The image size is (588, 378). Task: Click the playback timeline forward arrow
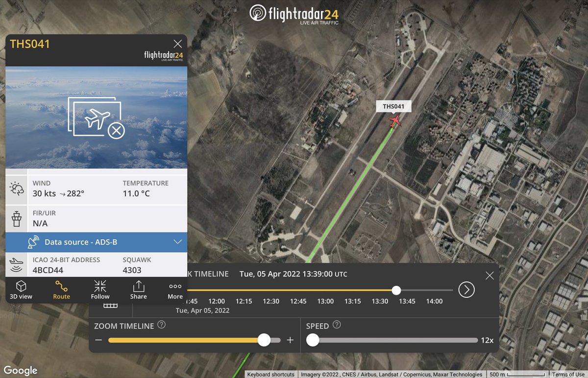pyautogui.click(x=466, y=290)
